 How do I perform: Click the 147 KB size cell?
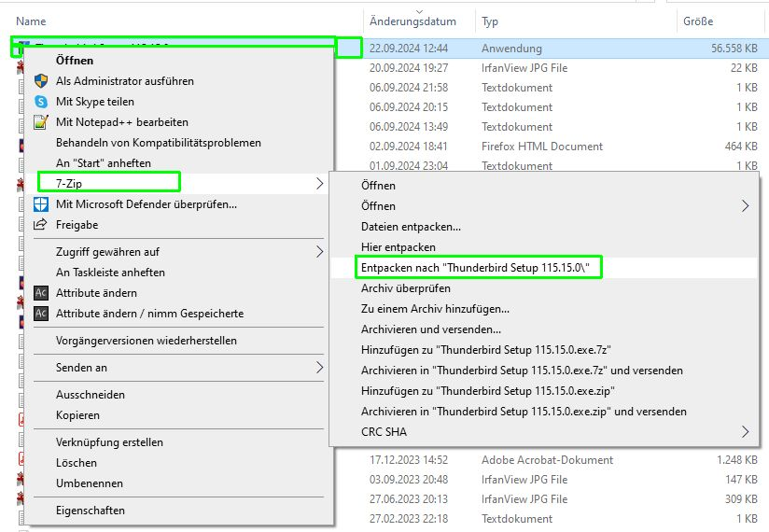tap(741, 480)
